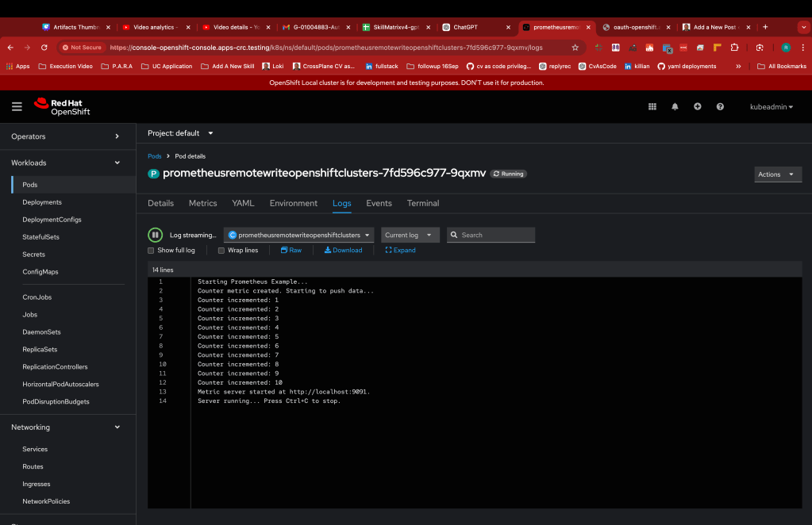Screen dimensions: 812x525
Task: Open Services under Networking
Action: [35, 450]
